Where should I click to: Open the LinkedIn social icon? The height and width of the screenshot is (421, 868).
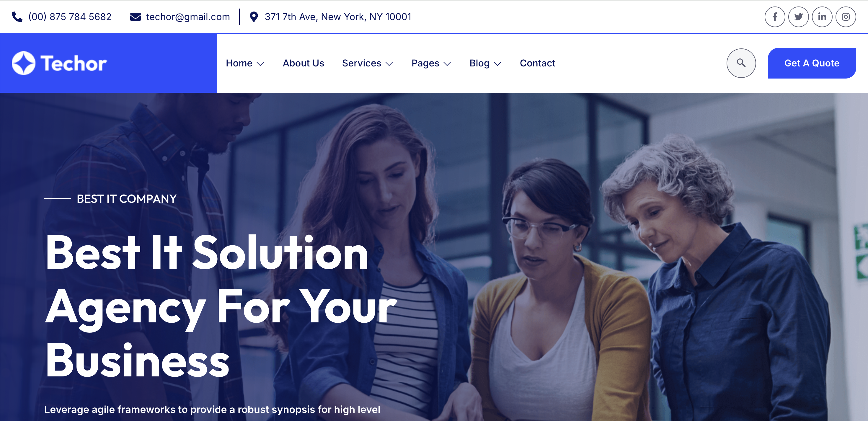tap(822, 17)
